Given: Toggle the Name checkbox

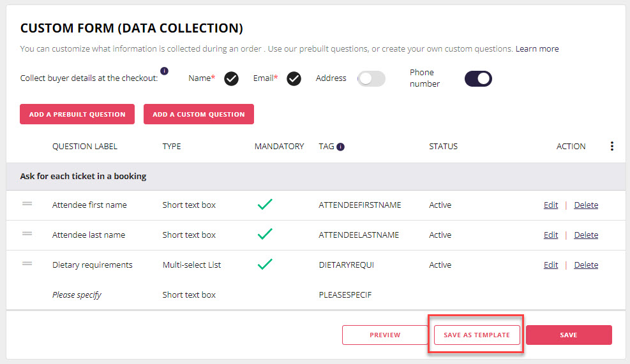Looking at the screenshot, I should click(x=231, y=78).
